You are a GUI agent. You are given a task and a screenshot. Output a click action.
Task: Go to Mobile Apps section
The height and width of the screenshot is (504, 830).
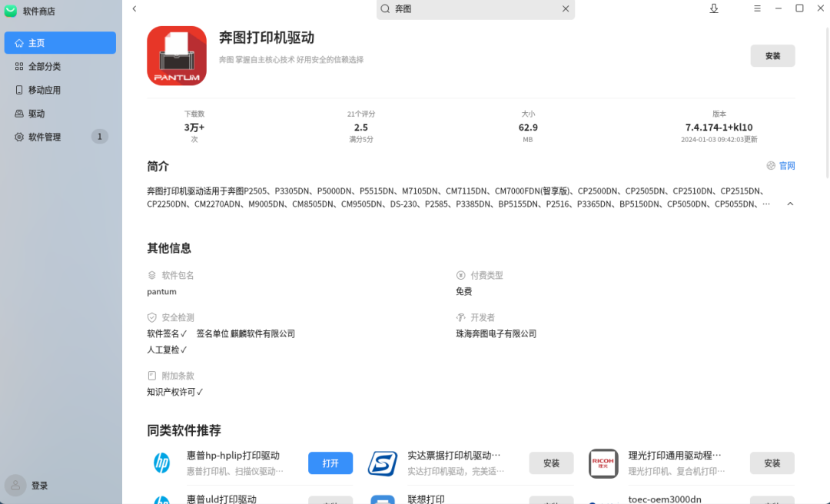point(60,90)
